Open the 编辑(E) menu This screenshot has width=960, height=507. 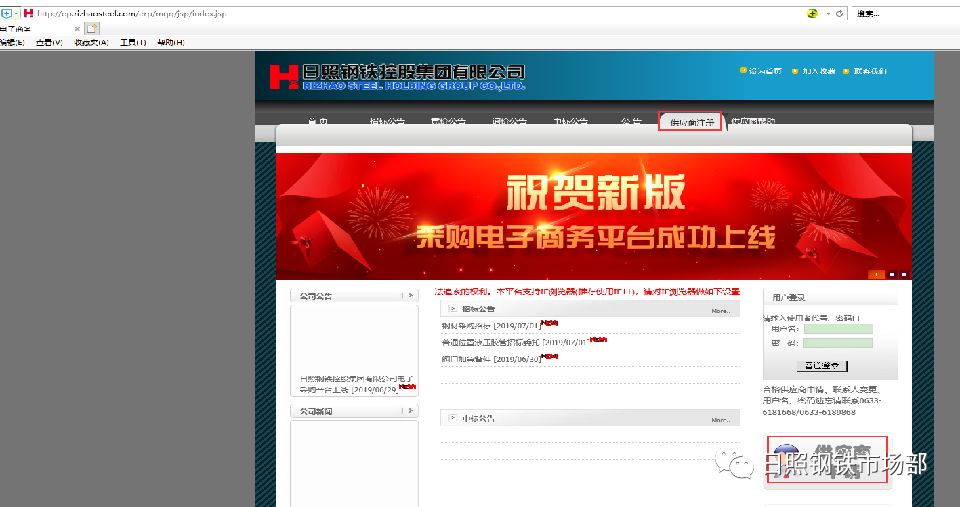[x=12, y=42]
